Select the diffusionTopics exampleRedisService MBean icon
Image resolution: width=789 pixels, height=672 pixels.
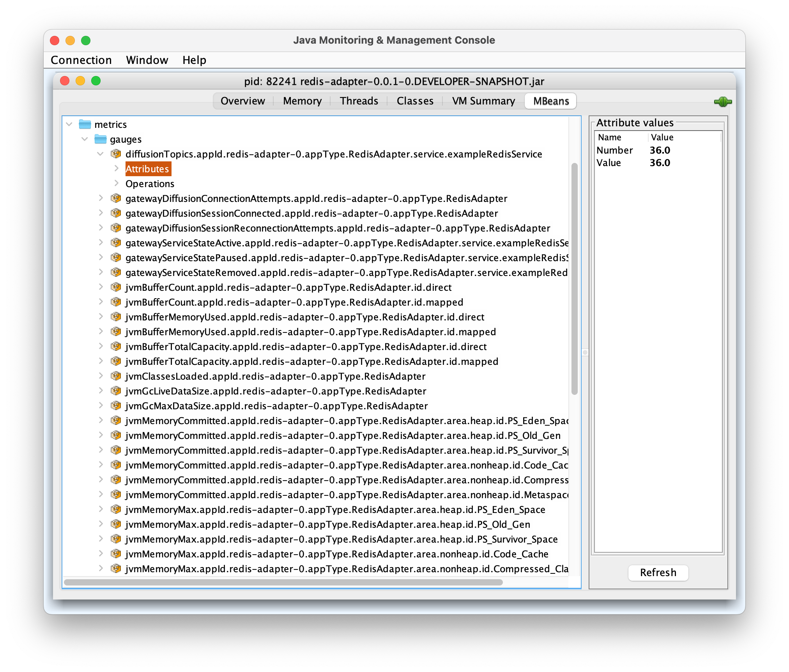(116, 154)
